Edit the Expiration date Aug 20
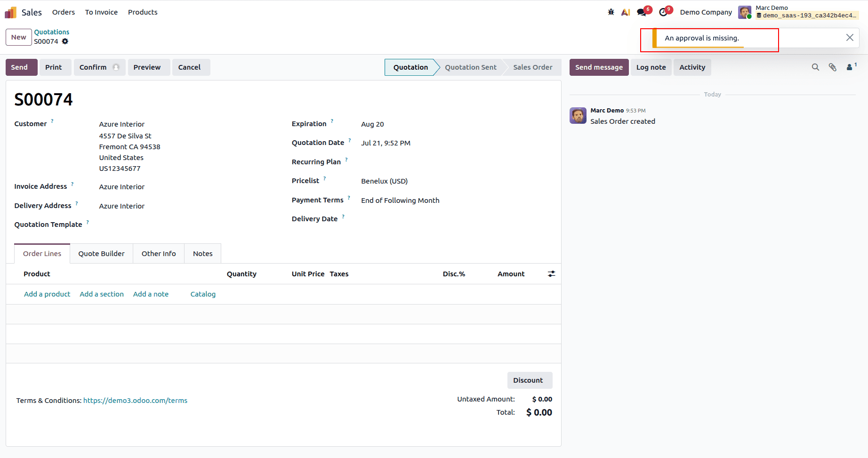This screenshot has height=458, width=868. click(x=372, y=124)
